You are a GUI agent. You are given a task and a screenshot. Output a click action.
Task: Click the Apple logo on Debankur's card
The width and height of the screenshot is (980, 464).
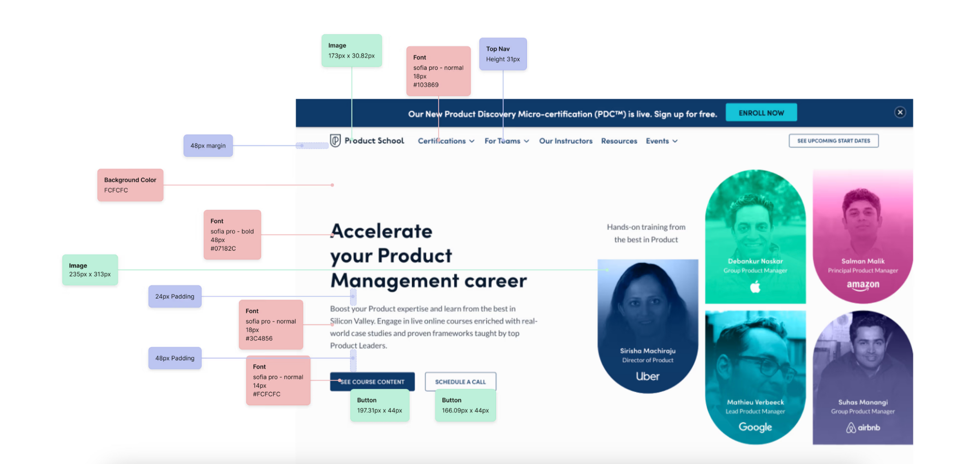(755, 287)
